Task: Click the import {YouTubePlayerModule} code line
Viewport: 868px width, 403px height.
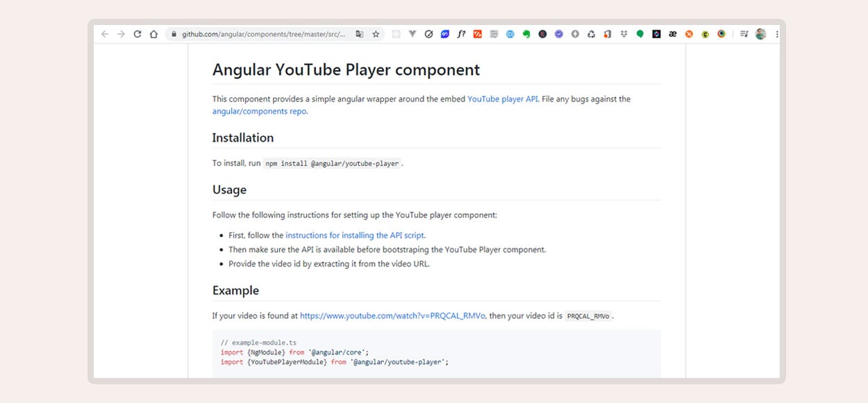Action: click(335, 362)
